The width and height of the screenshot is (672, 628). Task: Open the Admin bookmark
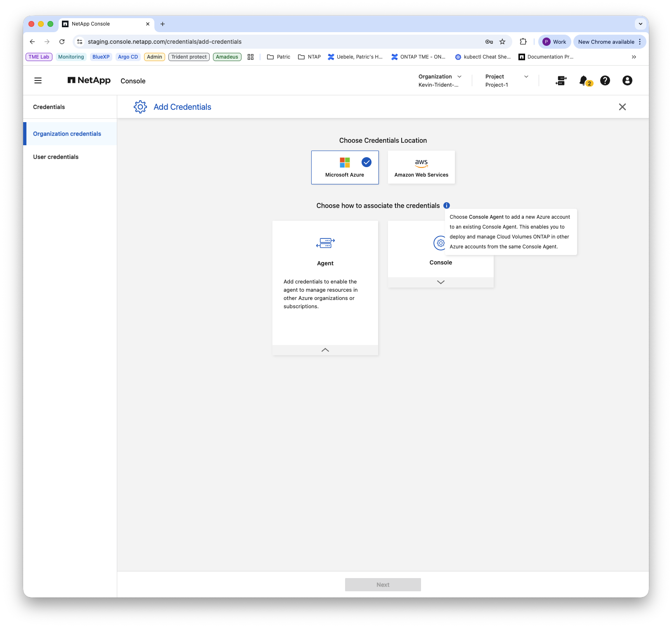(x=154, y=57)
